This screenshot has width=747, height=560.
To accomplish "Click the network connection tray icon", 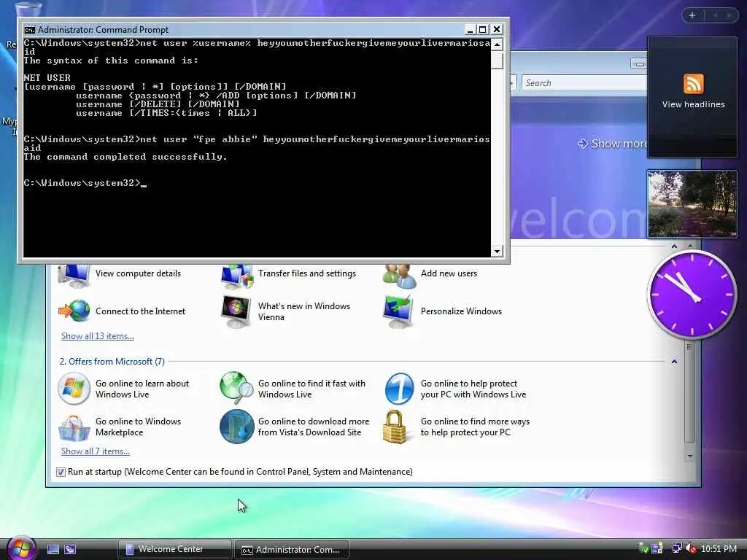I will [676, 548].
